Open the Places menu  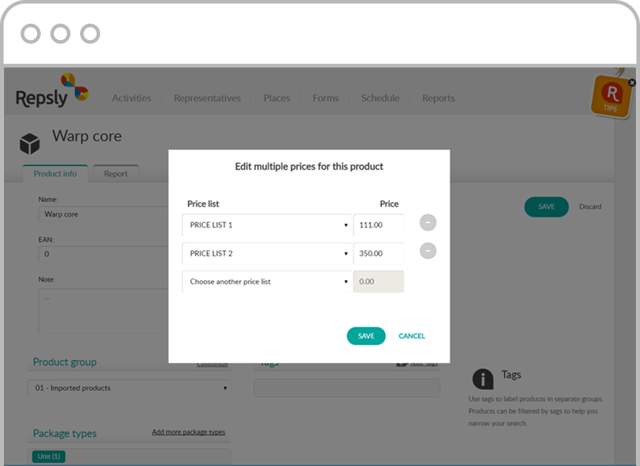277,98
